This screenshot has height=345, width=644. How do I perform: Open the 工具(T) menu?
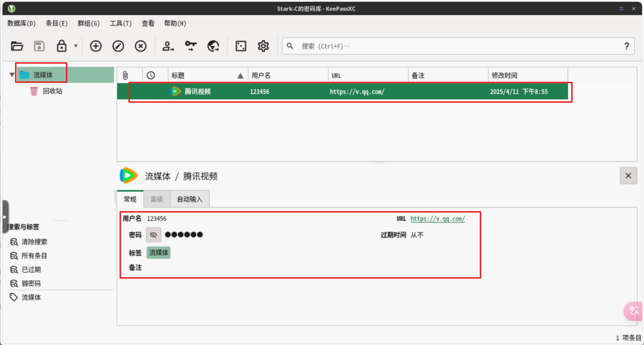tap(121, 23)
